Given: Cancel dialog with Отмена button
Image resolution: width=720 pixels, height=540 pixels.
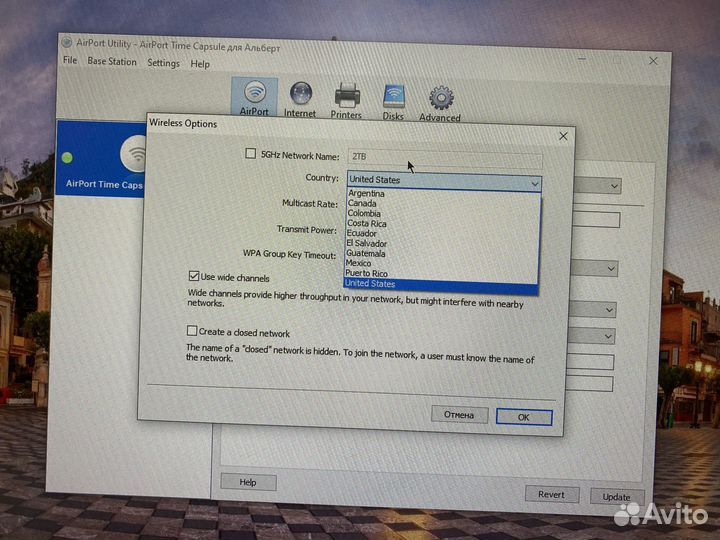Looking at the screenshot, I should [x=459, y=415].
